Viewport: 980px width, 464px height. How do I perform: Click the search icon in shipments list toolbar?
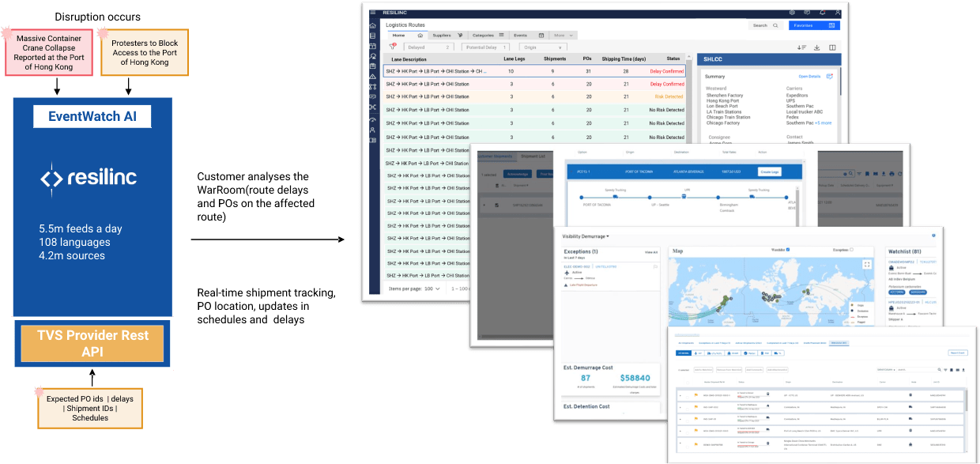pyautogui.click(x=938, y=370)
